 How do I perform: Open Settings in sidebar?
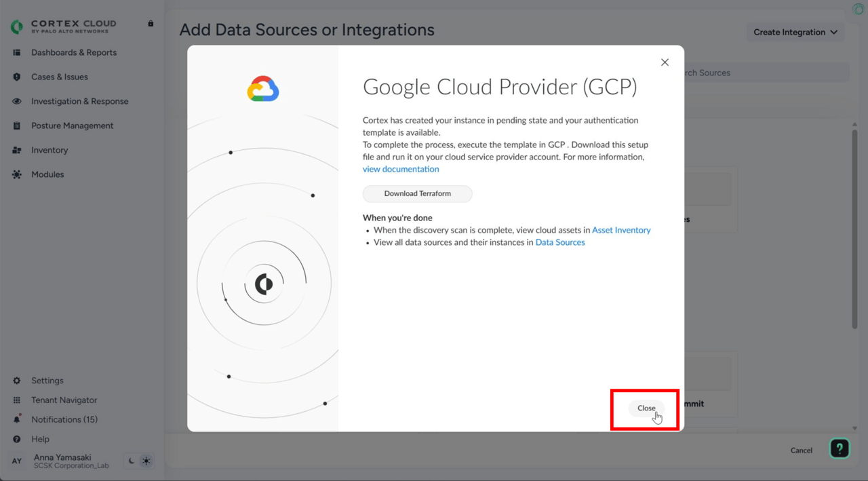(x=47, y=381)
